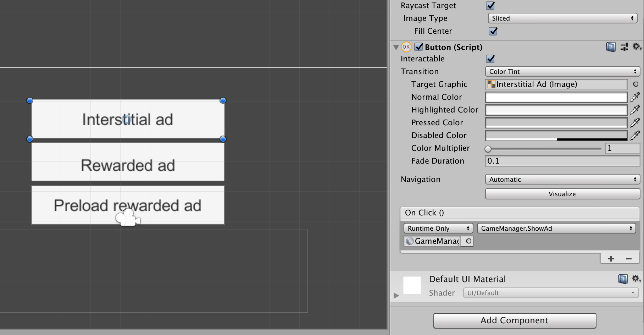
Task: Uncheck the Fill Center option
Action: (493, 31)
